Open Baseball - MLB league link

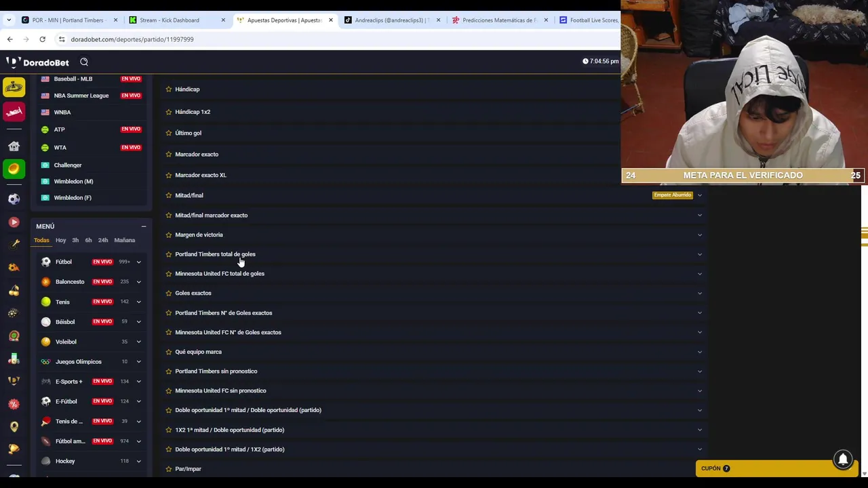[x=73, y=79]
